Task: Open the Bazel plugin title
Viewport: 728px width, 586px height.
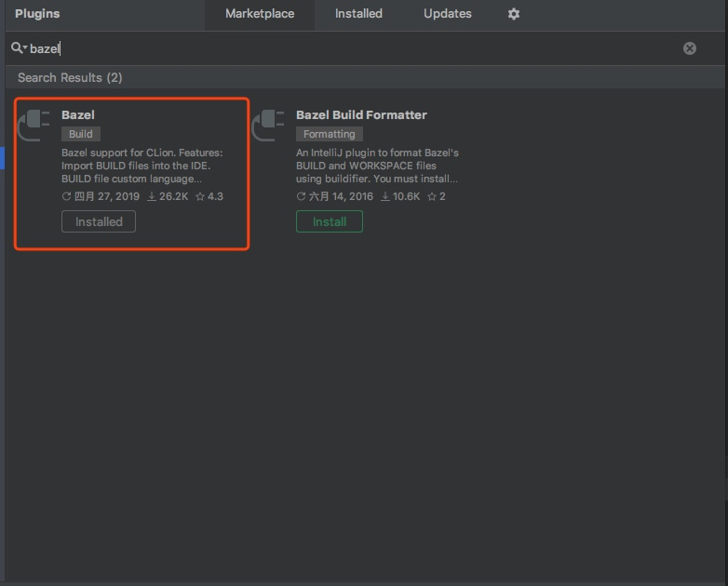Action: 78,115
